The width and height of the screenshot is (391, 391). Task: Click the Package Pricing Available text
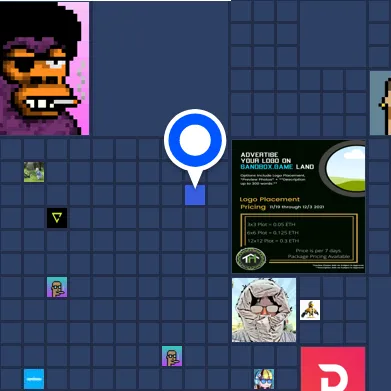click(x=319, y=256)
